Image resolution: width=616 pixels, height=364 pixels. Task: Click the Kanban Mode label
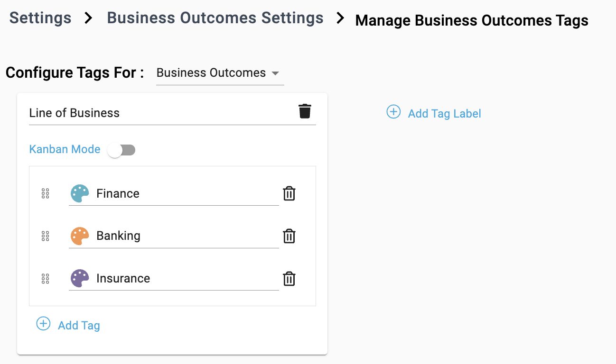65,149
